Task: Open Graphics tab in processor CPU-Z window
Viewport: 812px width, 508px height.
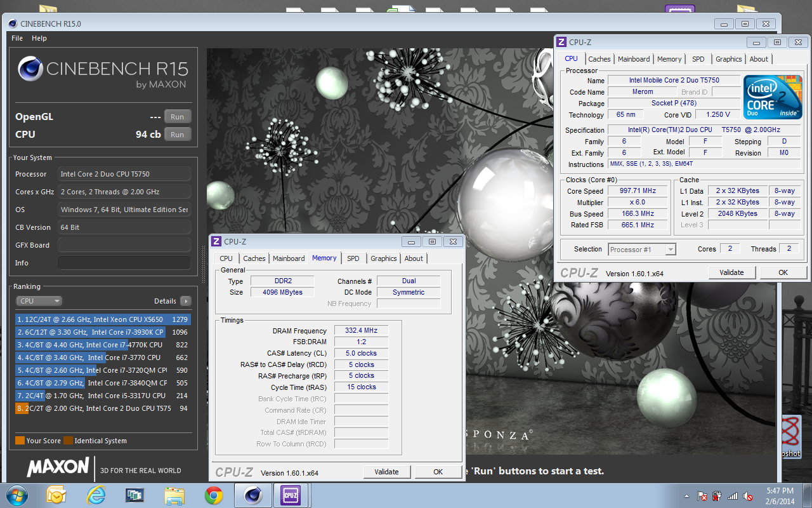Action: (729, 59)
